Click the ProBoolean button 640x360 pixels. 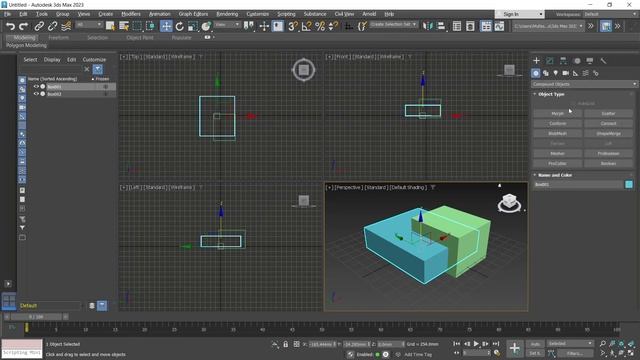coord(608,153)
